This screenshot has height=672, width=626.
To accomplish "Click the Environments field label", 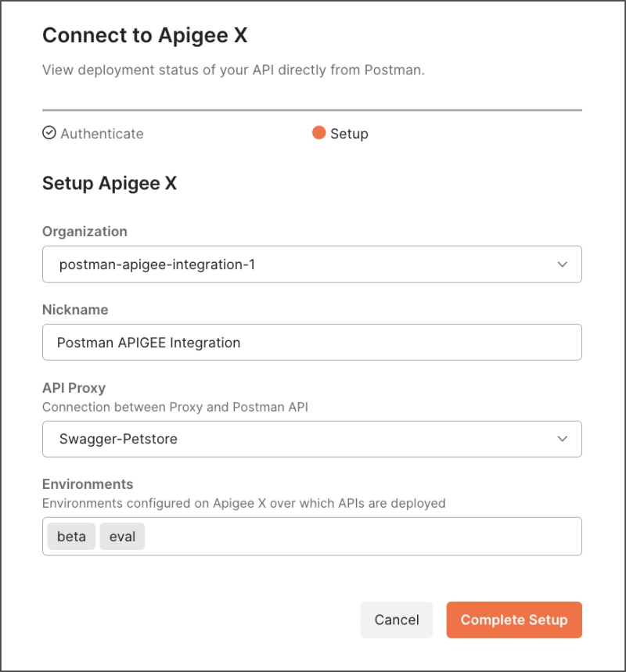I will click(88, 484).
